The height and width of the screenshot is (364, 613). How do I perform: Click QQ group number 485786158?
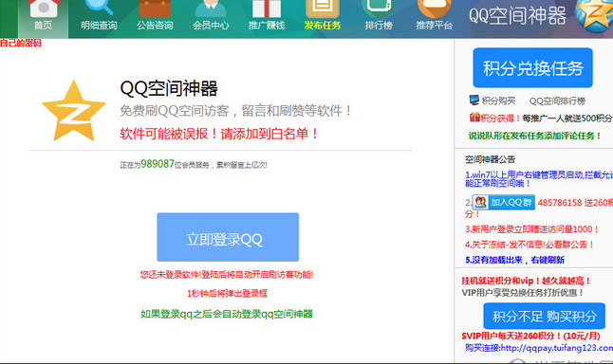coord(560,203)
